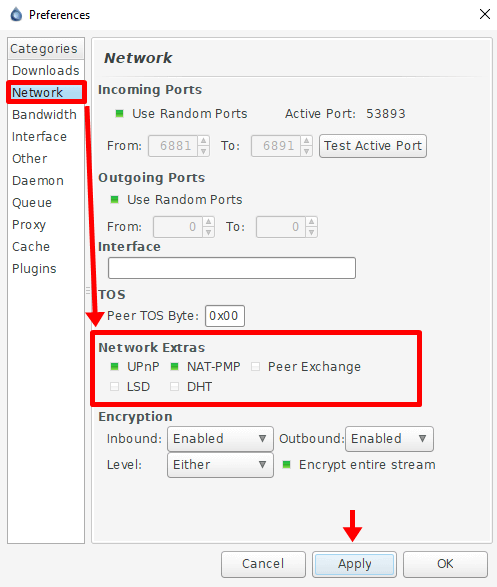This screenshot has height=587, width=497.
Task: Decrease outgoing From port with down arrow
Action: click(x=208, y=232)
